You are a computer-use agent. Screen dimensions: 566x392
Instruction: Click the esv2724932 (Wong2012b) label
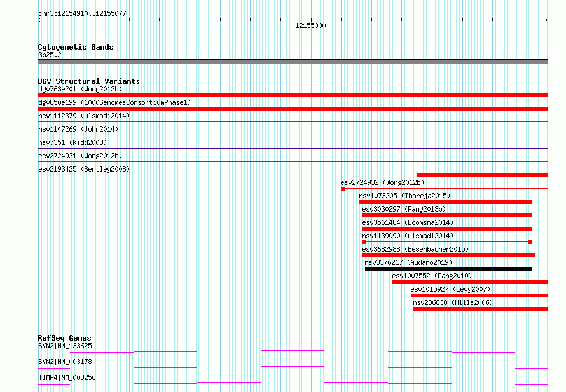(382, 182)
